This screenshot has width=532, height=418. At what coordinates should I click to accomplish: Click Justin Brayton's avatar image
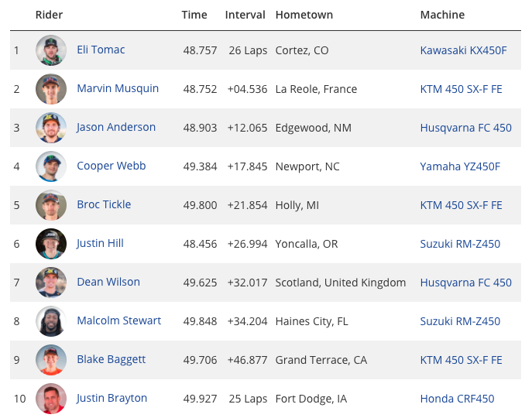51,399
